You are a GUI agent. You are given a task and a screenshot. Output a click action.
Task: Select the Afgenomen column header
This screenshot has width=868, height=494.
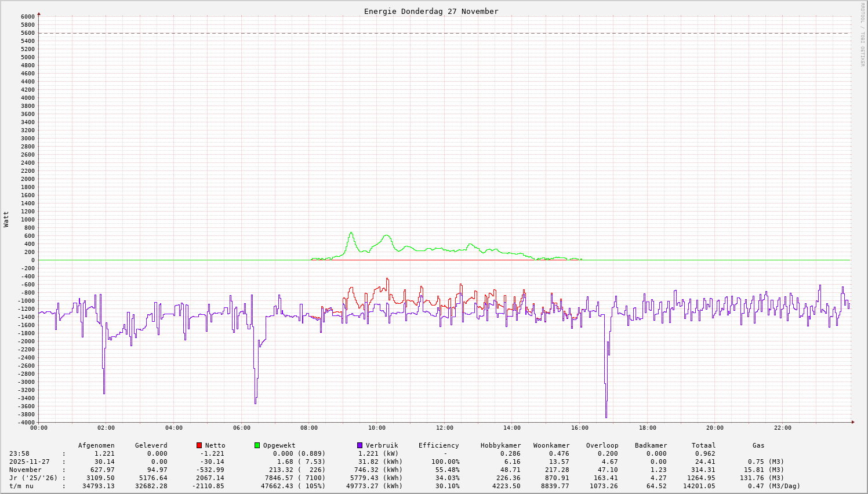(x=96, y=445)
